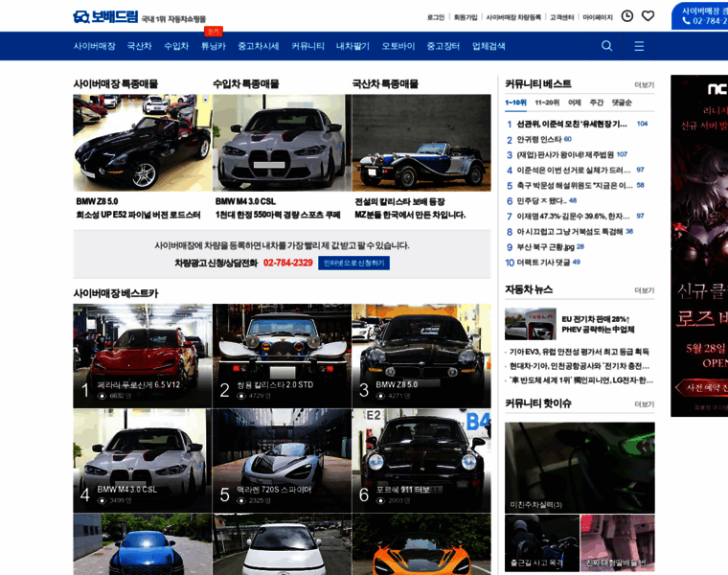Open best car 3 BMW Z8 5.0
728x575 pixels.
pyautogui.click(x=421, y=356)
